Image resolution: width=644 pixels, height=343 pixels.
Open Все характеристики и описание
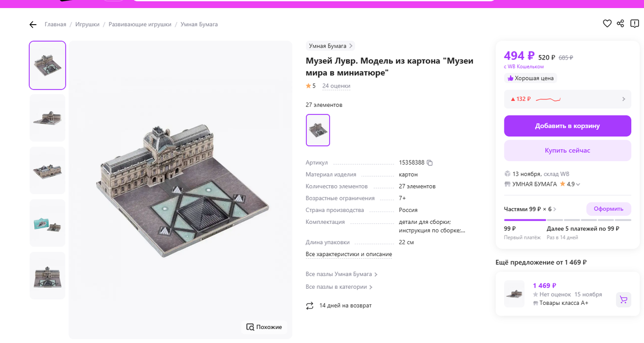[x=349, y=254]
